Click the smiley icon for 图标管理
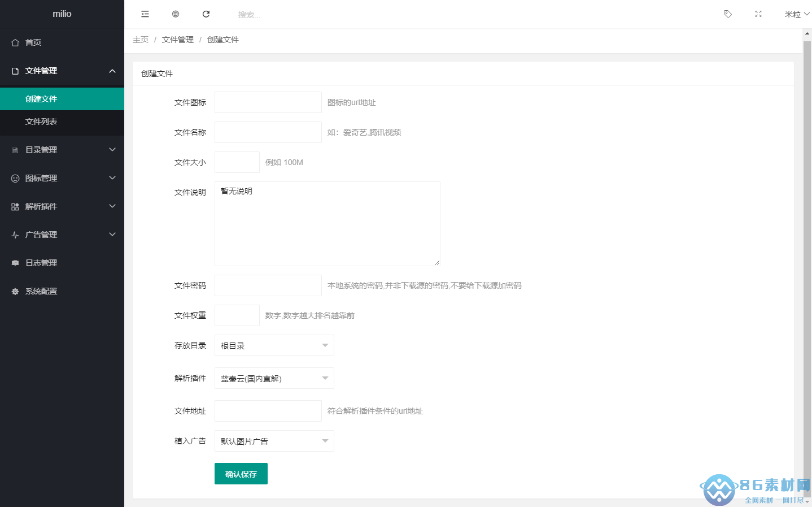The height and width of the screenshot is (507, 812). pyautogui.click(x=15, y=179)
